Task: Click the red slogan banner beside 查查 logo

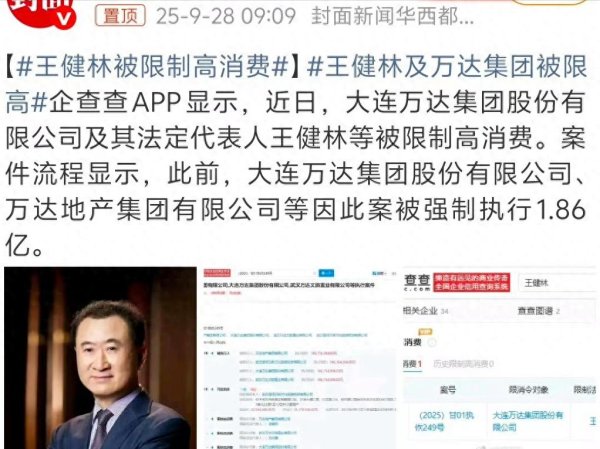Action: [471, 282]
